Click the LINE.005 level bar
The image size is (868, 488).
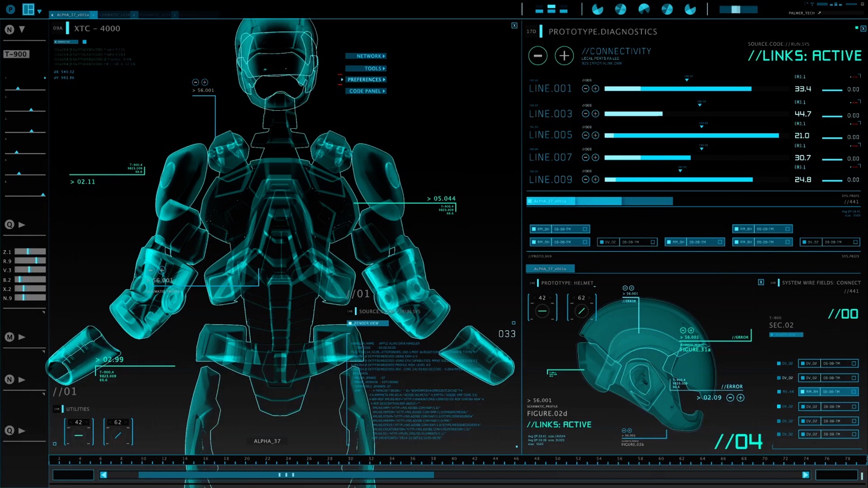tap(691, 136)
